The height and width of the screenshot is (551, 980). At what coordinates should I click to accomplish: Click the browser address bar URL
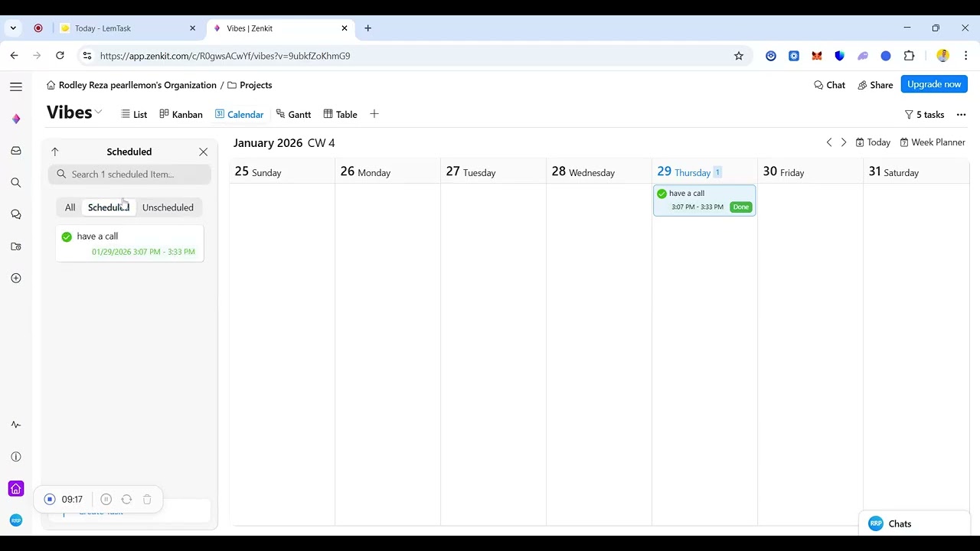(225, 56)
